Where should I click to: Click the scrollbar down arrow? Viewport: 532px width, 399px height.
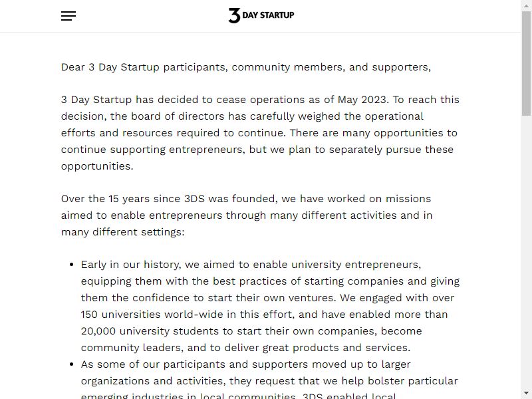(526, 394)
